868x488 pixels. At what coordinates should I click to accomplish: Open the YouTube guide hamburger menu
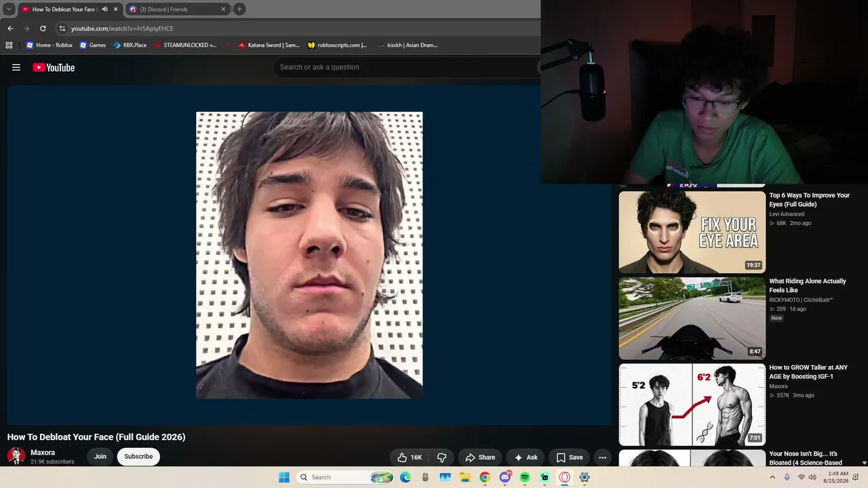pos(16,67)
